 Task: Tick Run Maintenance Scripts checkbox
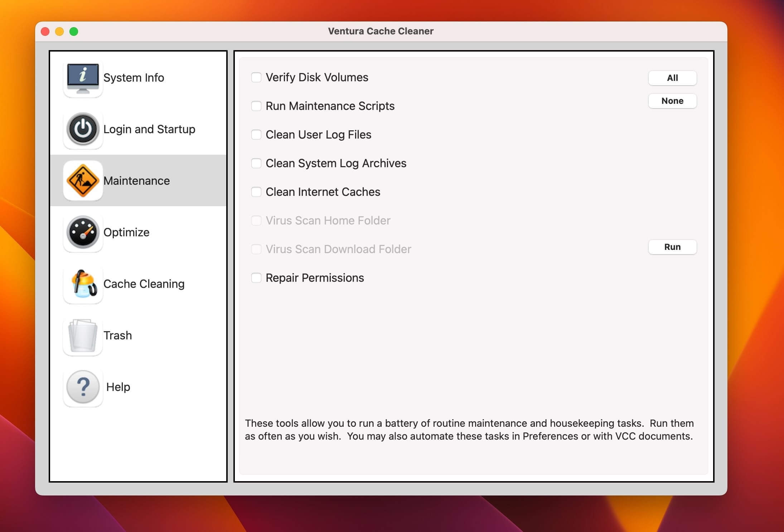coord(256,106)
